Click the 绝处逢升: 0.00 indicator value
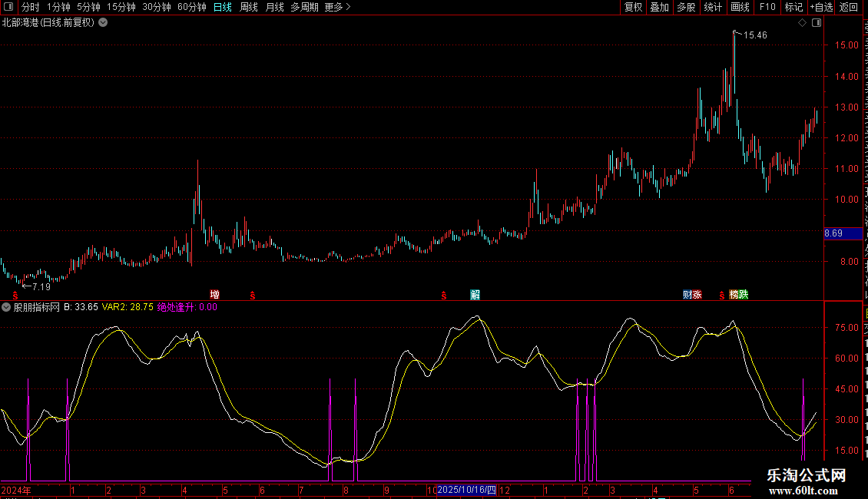Image resolution: width=868 pixels, height=499 pixels. point(187,307)
